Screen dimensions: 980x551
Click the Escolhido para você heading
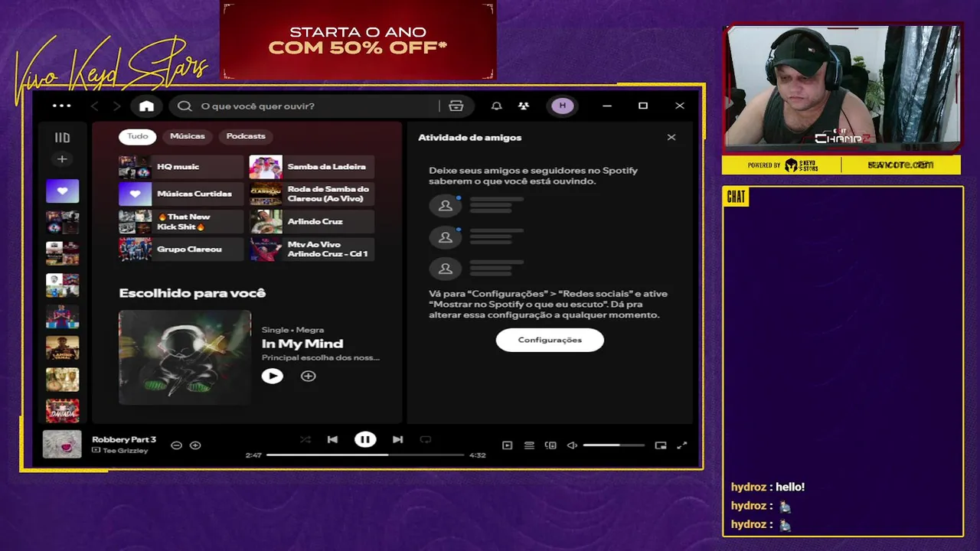(192, 293)
